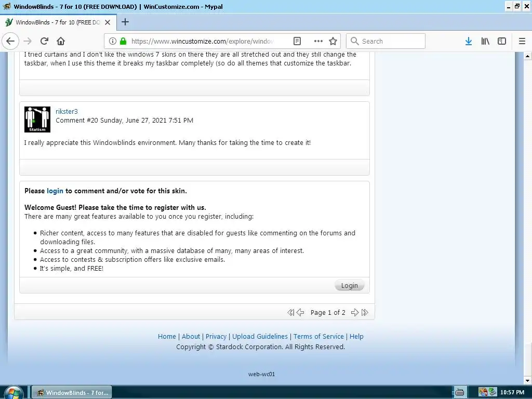Go to previous comments page arrow
This screenshot has height=399, width=532.
[300, 312]
